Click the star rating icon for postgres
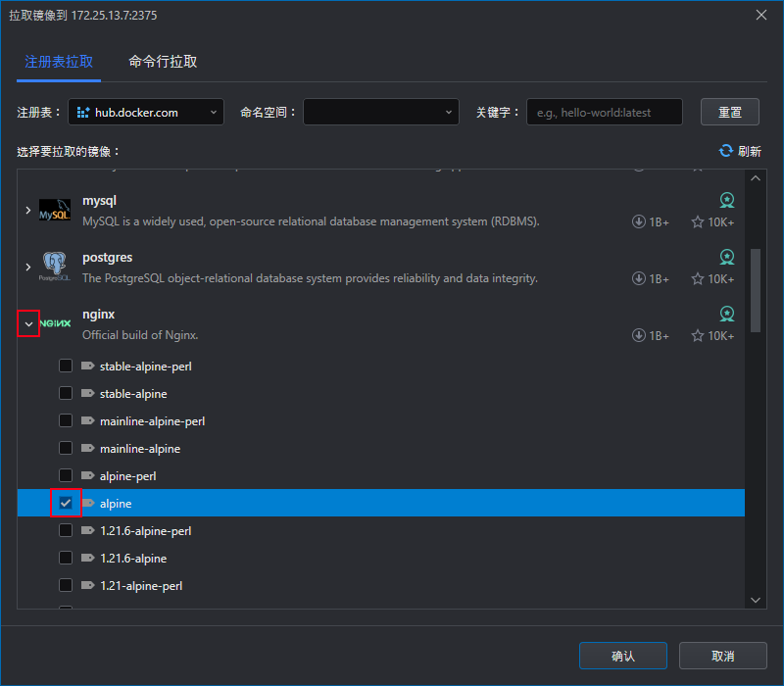This screenshot has width=784, height=686. [698, 278]
